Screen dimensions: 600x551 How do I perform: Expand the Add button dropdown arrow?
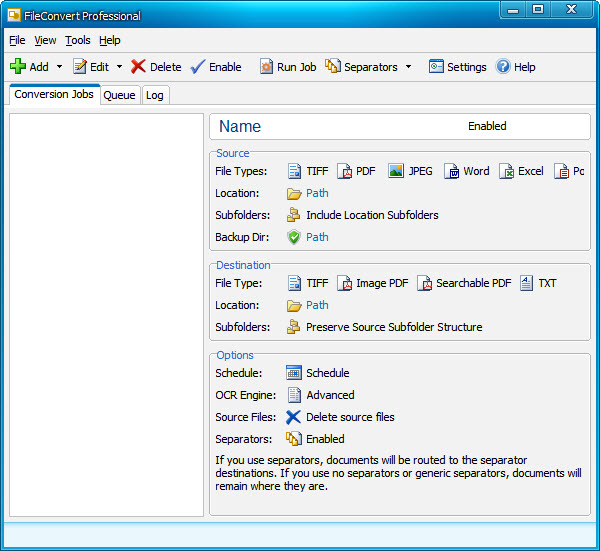pos(59,67)
